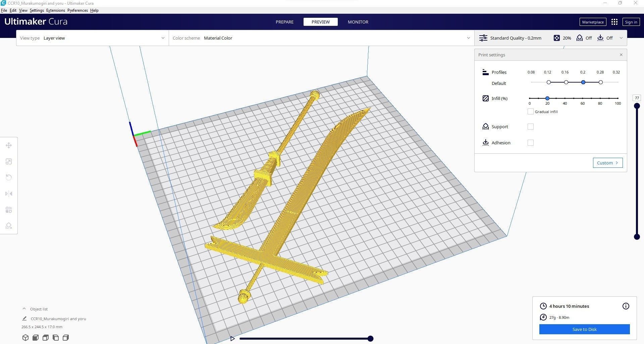Switch to right side view camera icon

66,338
